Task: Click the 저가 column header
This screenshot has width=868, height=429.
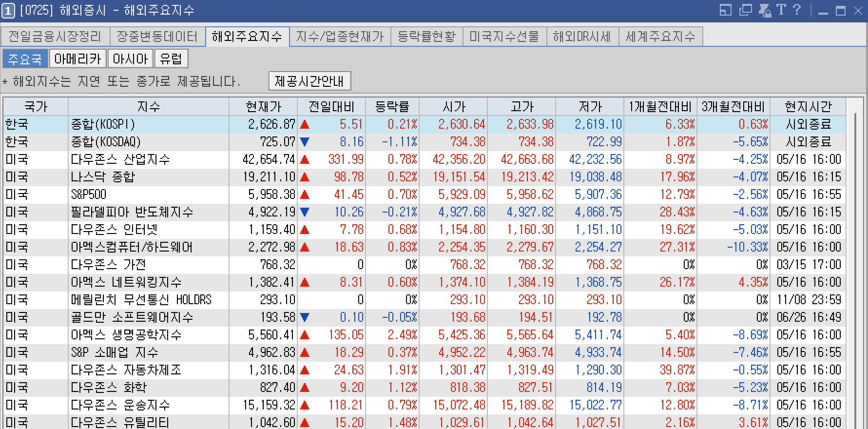Action: [x=590, y=107]
